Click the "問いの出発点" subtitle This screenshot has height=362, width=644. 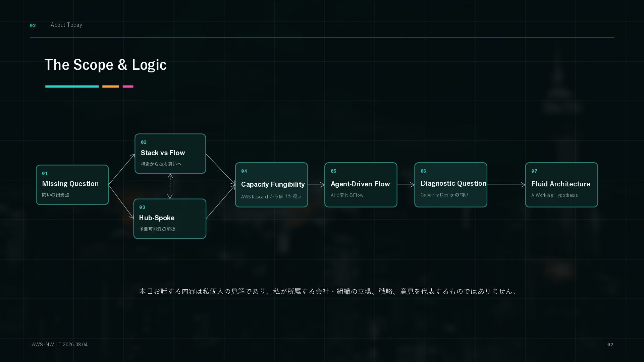coord(56,195)
